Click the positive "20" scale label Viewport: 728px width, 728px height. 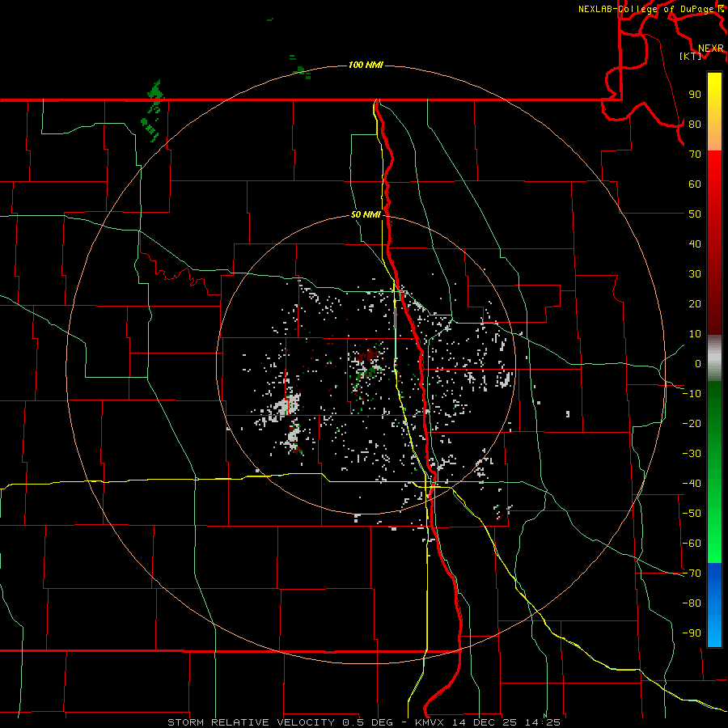695,303
